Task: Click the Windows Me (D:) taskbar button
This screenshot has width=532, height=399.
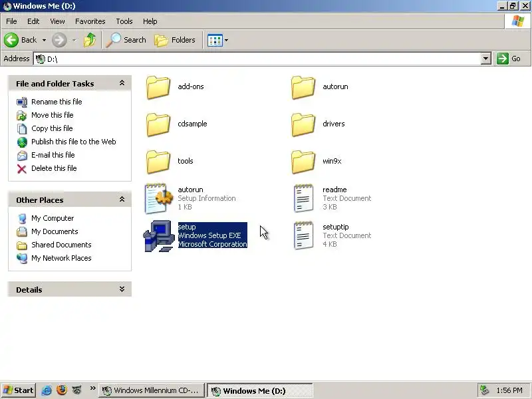Action: coord(259,391)
